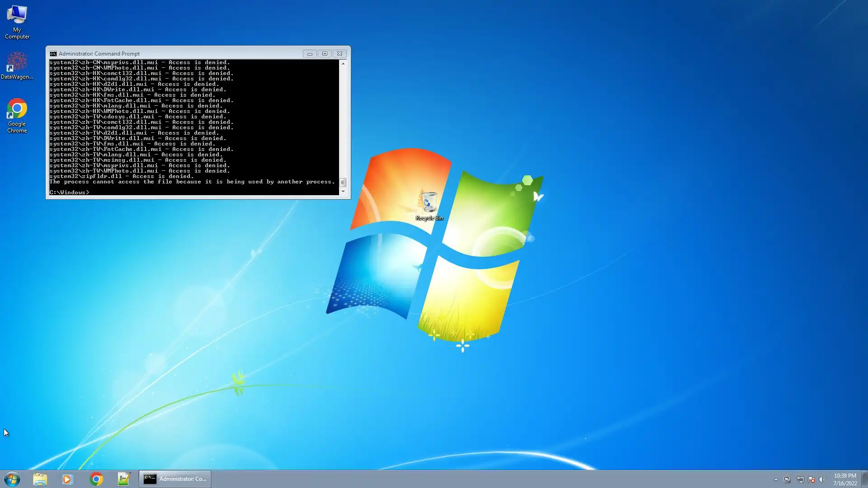This screenshot has width=868, height=488.
Task: Open the Action Center flag icon
Action: click(x=811, y=479)
